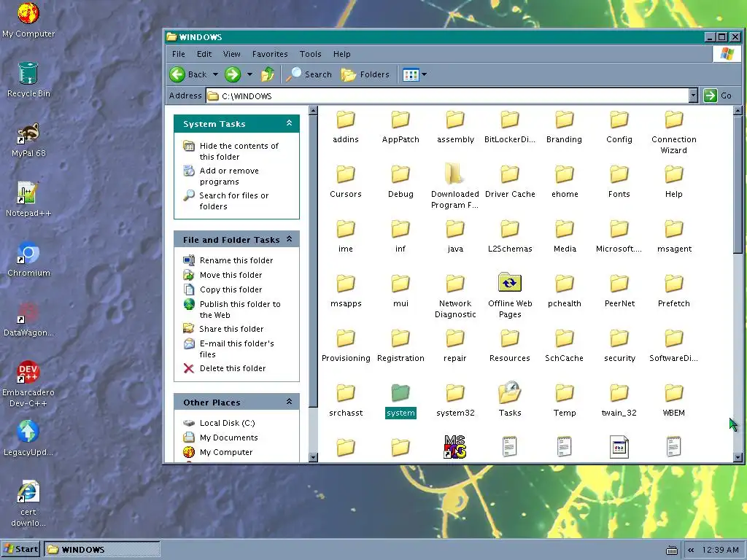747x560 pixels.
Task: Open the Edit menu
Action: 204,54
